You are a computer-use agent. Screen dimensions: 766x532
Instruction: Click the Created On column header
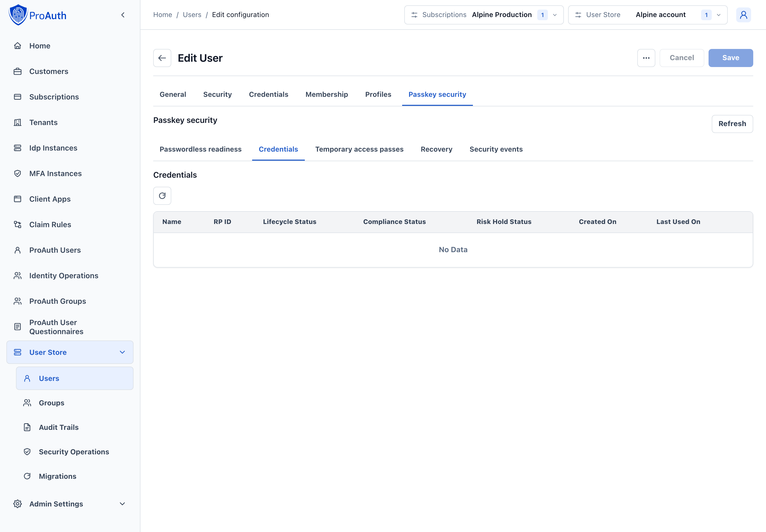pos(597,222)
